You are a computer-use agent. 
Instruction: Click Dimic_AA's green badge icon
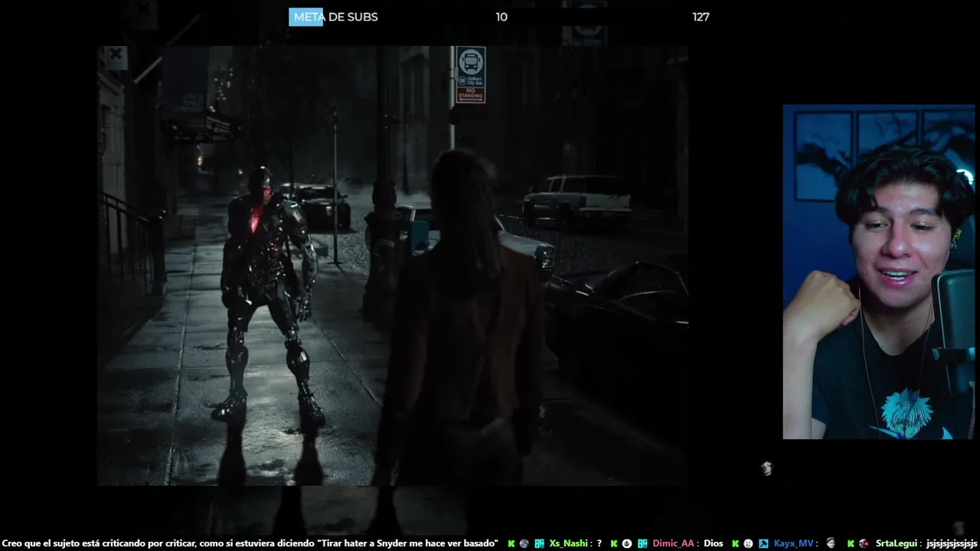(642, 543)
